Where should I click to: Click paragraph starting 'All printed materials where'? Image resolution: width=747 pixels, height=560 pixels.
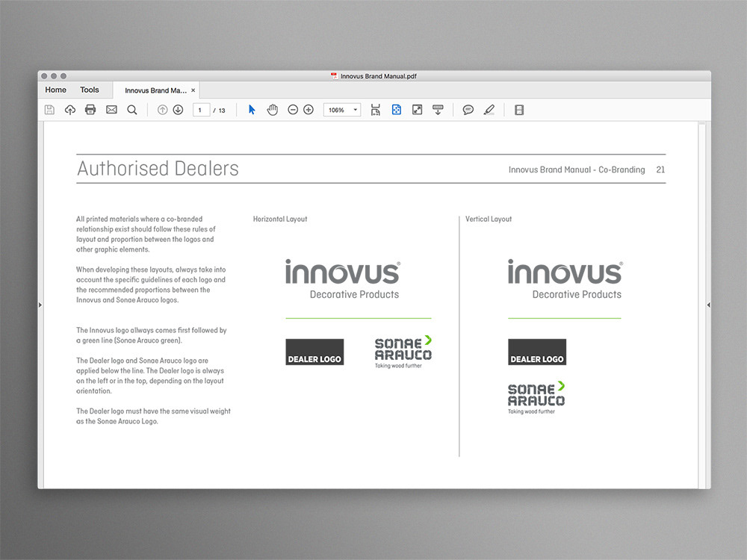[x=146, y=234]
